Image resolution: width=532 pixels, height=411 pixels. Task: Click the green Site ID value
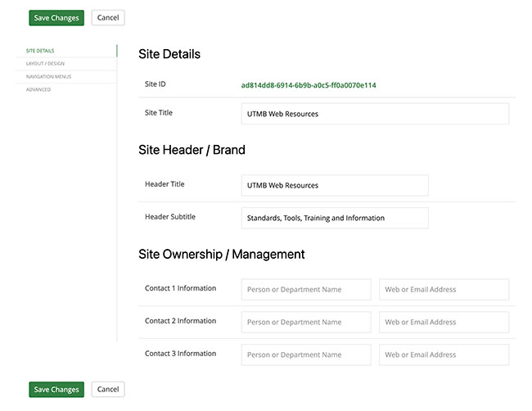coord(309,85)
